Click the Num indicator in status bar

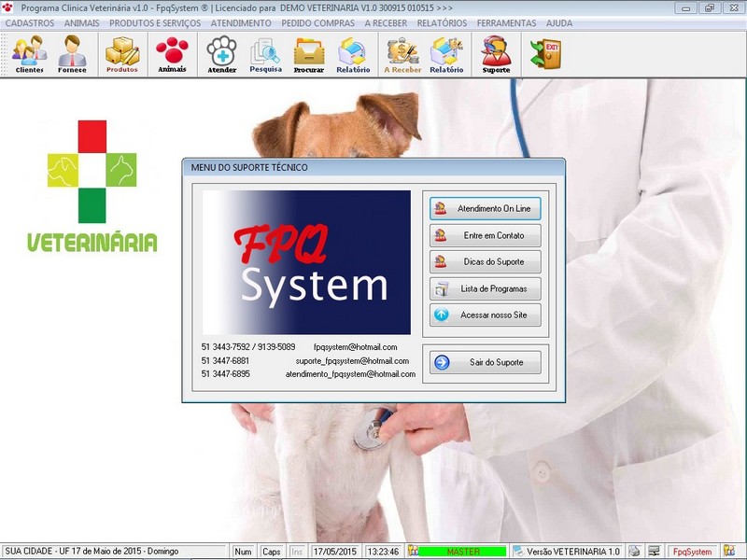pyautogui.click(x=243, y=552)
